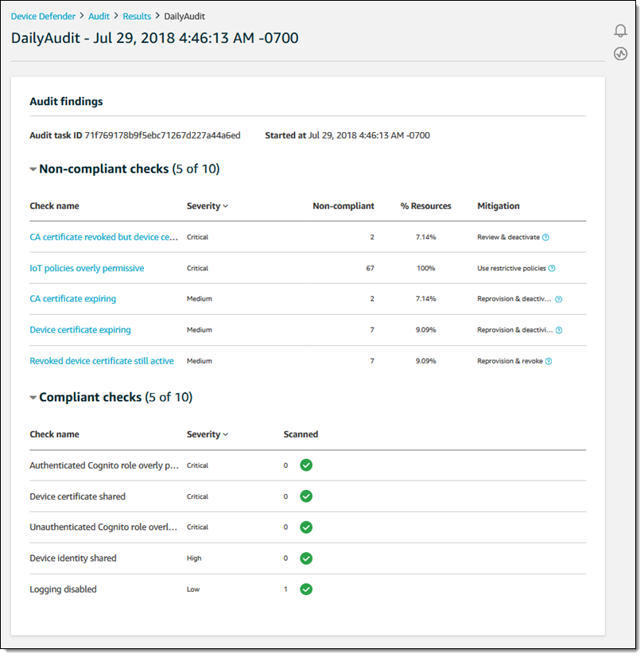
Task: Click help icon in CA certificate expiring row
Action: pyautogui.click(x=559, y=299)
